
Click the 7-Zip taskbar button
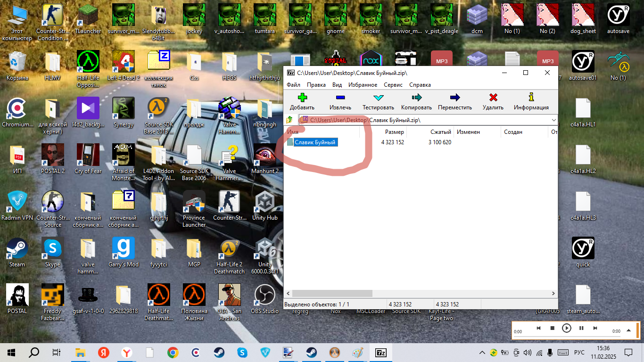pyautogui.click(x=381, y=353)
